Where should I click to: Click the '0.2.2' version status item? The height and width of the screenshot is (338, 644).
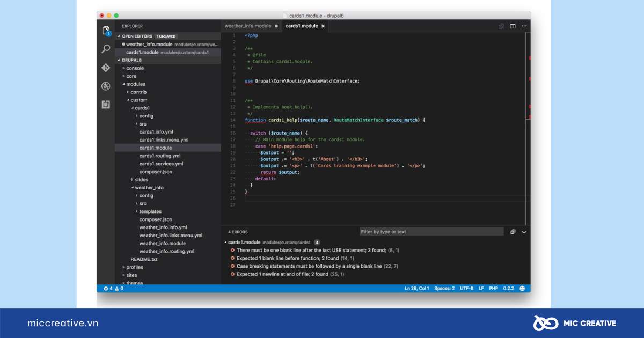click(x=508, y=288)
